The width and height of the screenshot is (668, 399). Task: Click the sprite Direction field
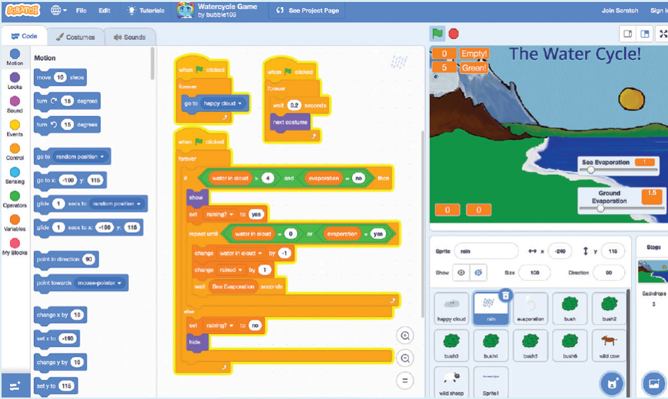pyautogui.click(x=608, y=273)
